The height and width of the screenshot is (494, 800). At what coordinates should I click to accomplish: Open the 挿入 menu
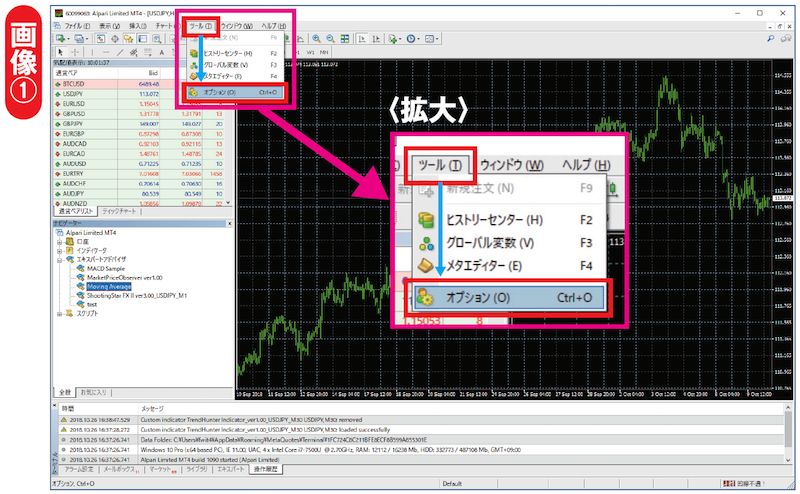(138, 26)
